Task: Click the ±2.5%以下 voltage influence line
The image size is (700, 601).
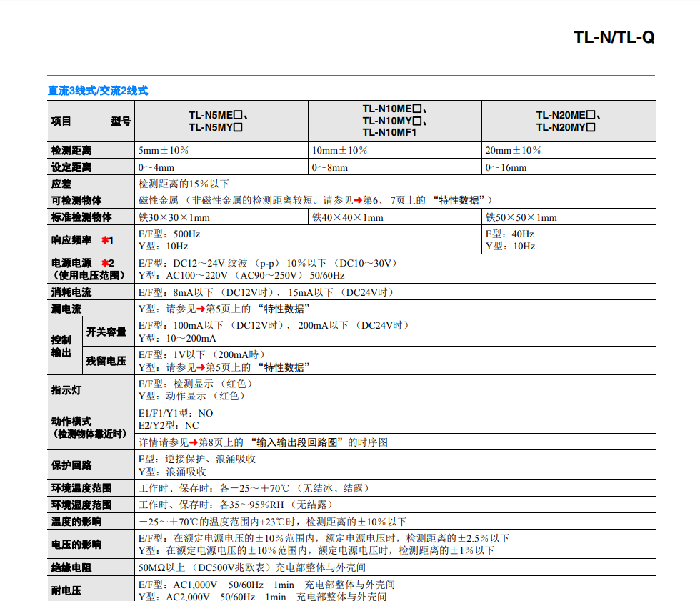Action: 324,539
